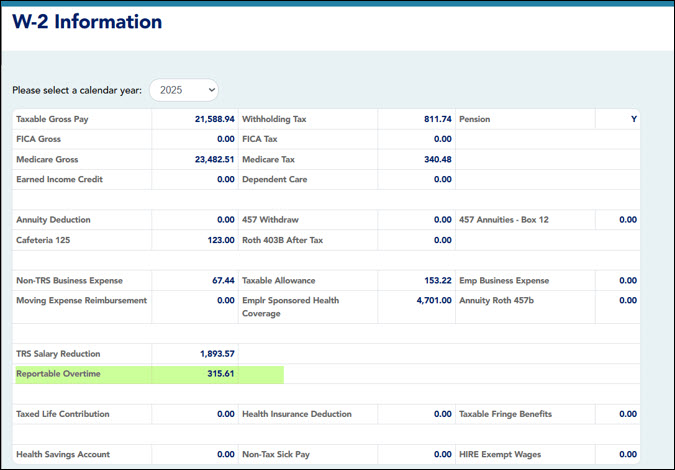Select the Withholding Tax amount 811.74
675x470 pixels.
point(437,119)
